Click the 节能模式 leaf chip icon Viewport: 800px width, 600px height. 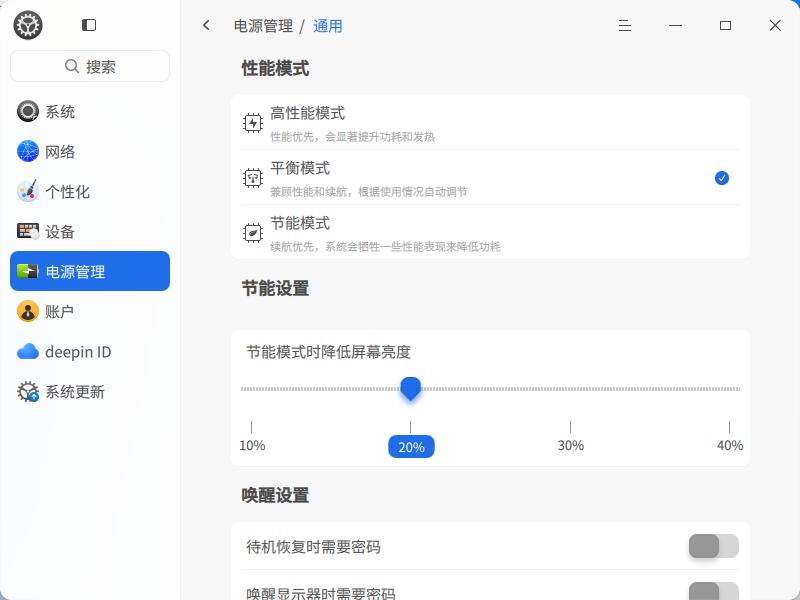[253, 233]
